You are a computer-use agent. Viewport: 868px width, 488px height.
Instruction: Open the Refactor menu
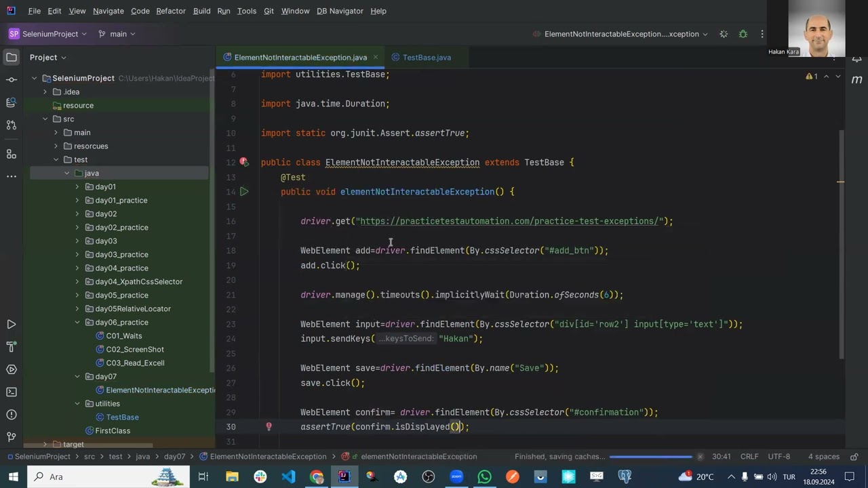(x=171, y=11)
